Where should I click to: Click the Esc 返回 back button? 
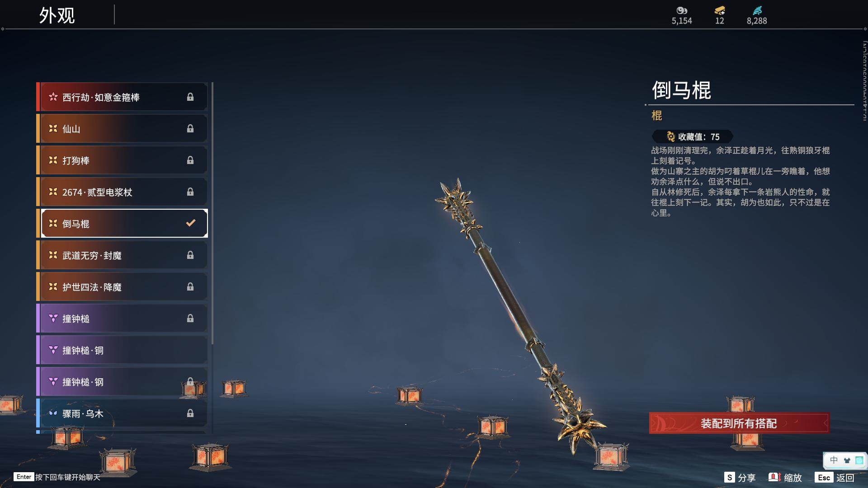[x=835, y=478]
